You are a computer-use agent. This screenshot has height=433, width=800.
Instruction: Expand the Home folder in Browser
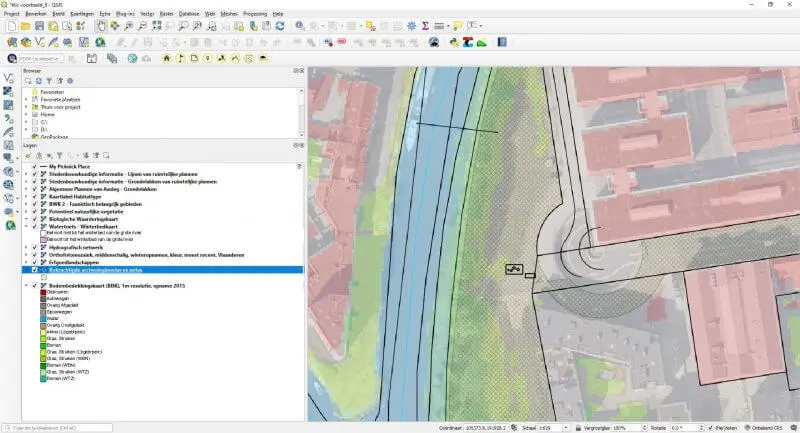[26, 114]
